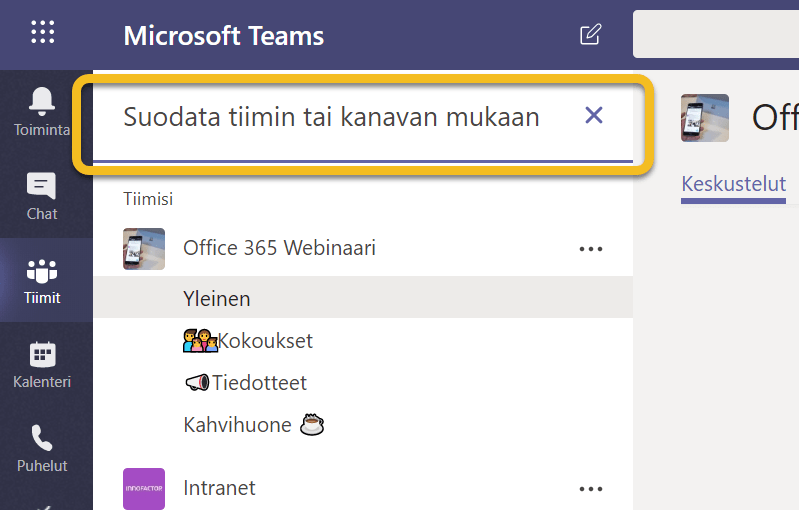Open the app launcher waffle icon
The image size is (799, 510).
[43, 35]
